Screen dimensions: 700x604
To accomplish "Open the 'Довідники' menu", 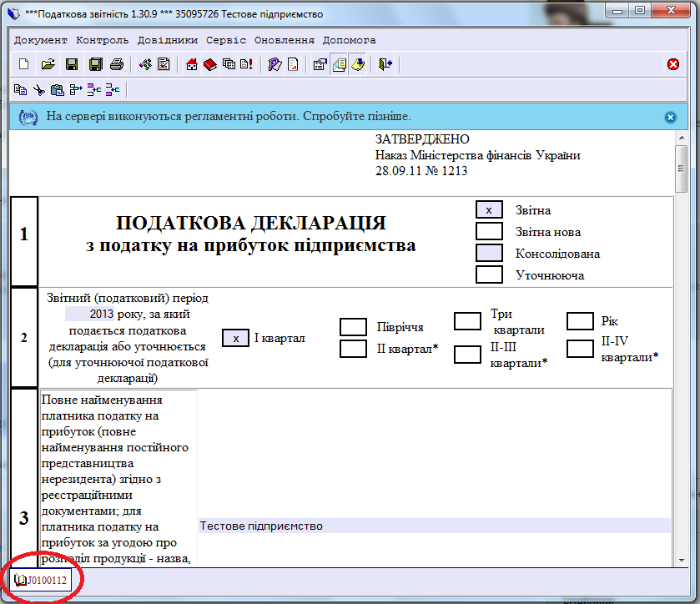I will (x=167, y=39).
